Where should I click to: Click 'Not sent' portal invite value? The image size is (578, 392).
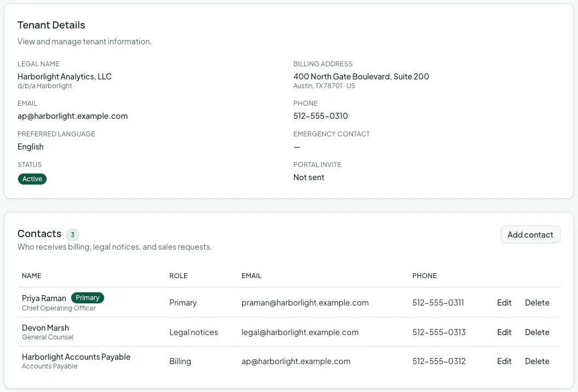point(308,177)
